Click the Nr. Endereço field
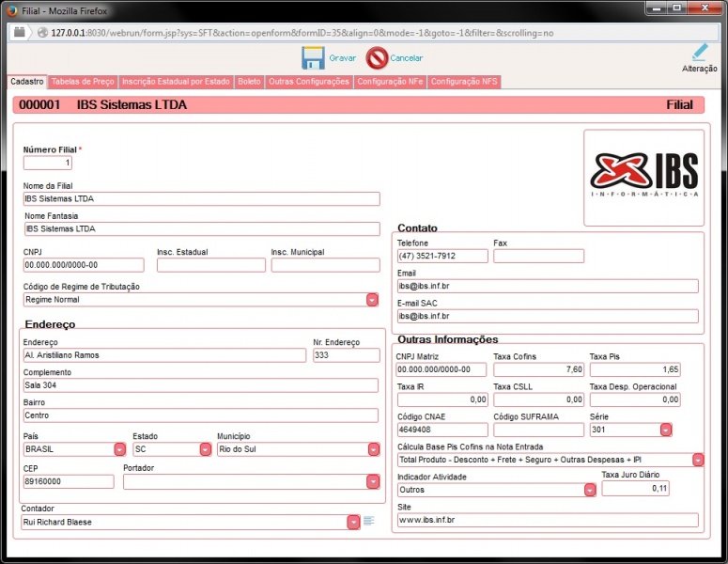 click(347, 355)
